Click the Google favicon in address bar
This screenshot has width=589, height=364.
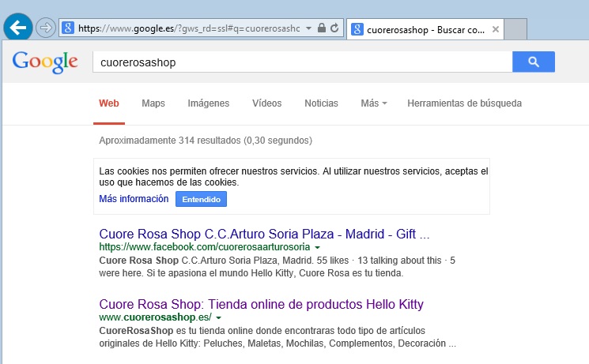click(68, 28)
